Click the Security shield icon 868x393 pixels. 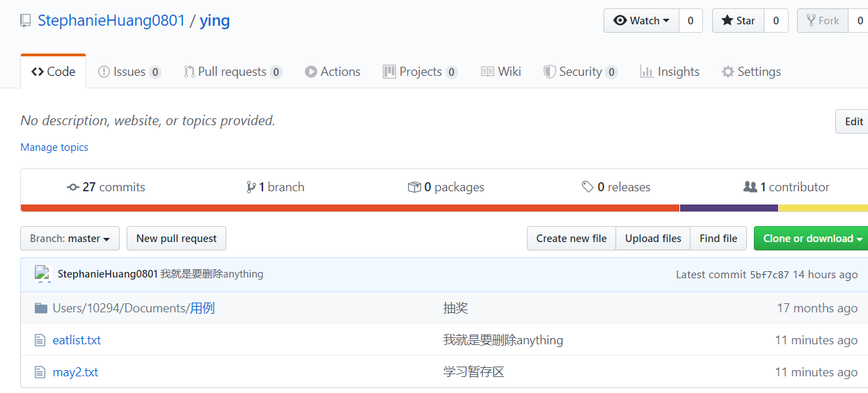tap(549, 72)
